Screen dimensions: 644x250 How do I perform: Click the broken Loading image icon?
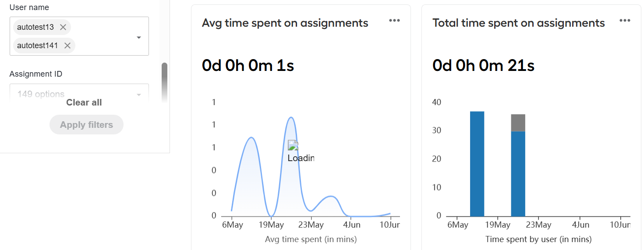pos(293,145)
